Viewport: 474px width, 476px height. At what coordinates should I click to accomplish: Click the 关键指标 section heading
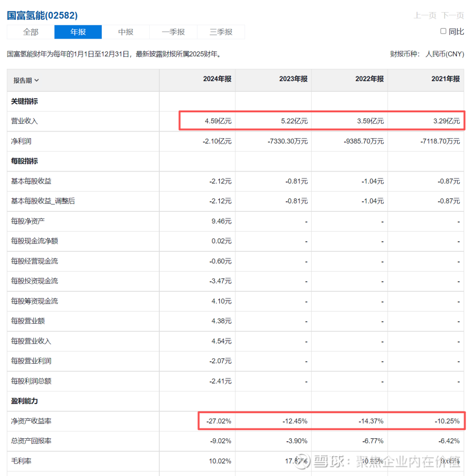pos(24,101)
